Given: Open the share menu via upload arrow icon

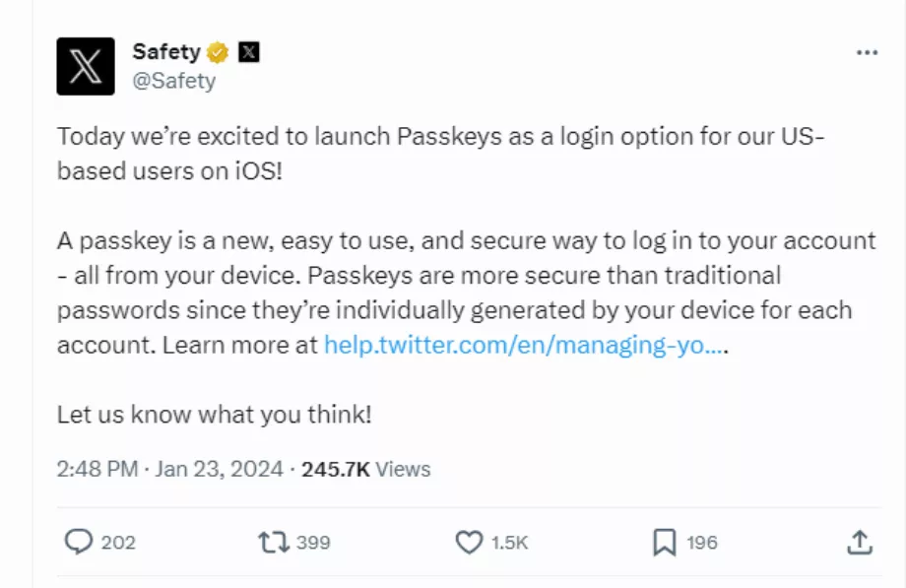Looking at the screenshot, I should point(859,543).
